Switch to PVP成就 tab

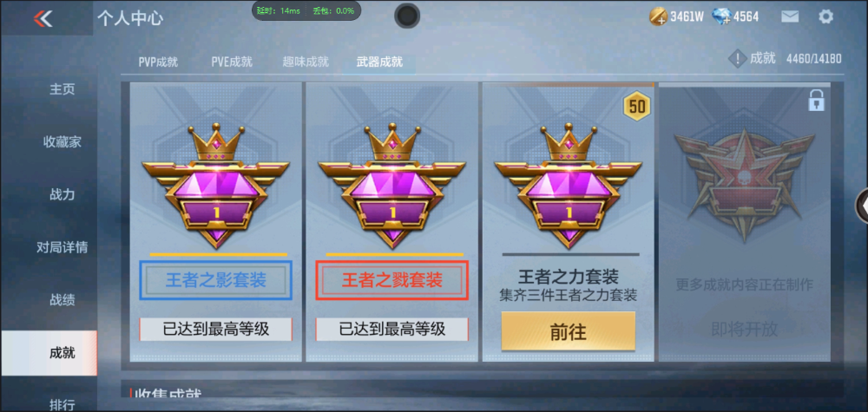[158, 62]
